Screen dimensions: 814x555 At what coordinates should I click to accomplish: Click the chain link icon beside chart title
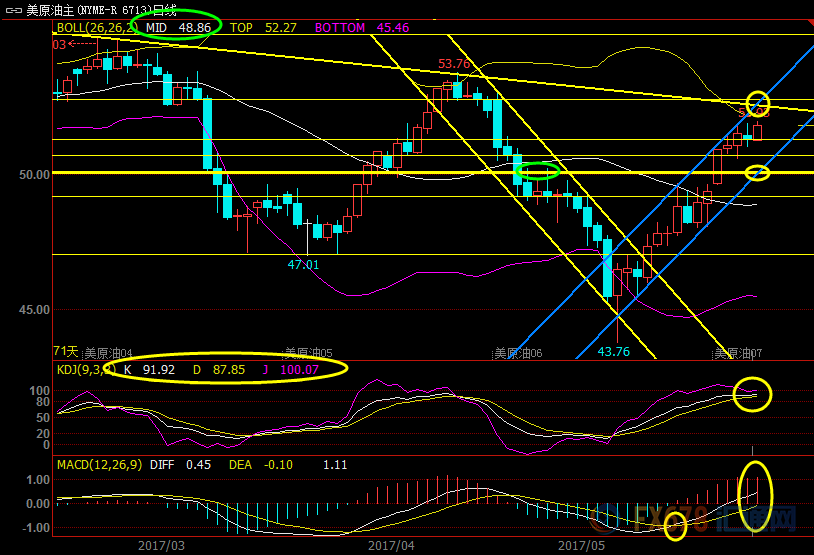tap(13, 10)
